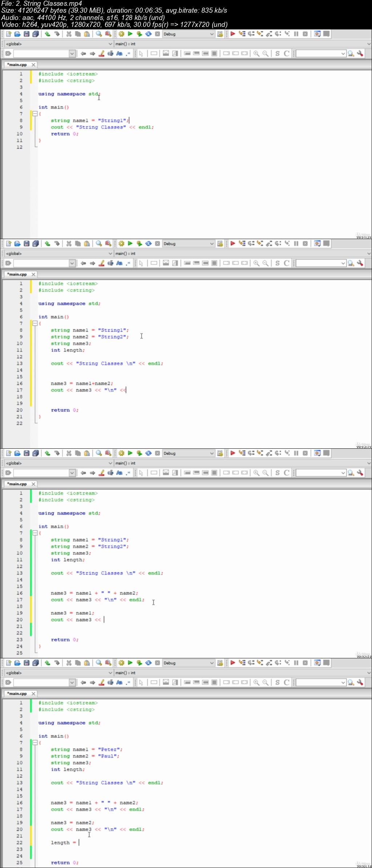Image resolution: width=372 pixels, height=868 pixels.
Task: Click Rebuild icon in frame with 'name3 = name1;'
Action: coord(148,453)
